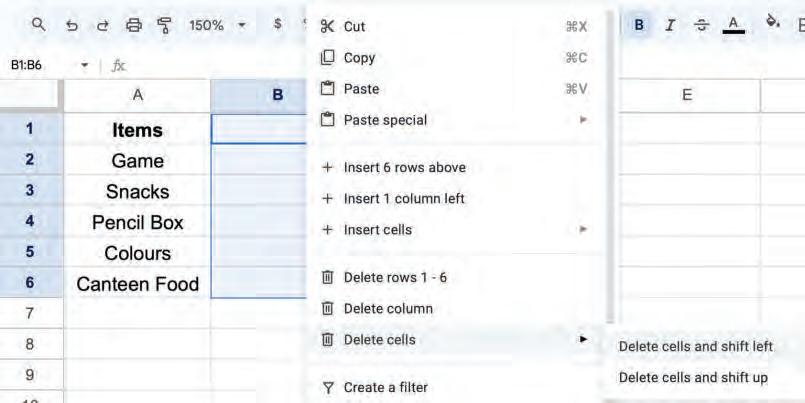805x403 pixels.
Task: Click the redo arrow icon
Action: pyautogui.click(x=102, y=24)
